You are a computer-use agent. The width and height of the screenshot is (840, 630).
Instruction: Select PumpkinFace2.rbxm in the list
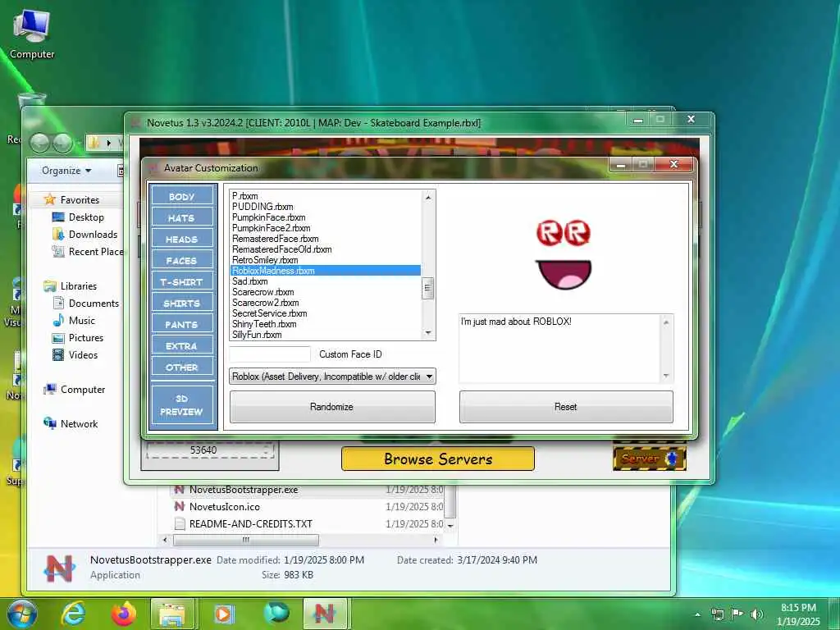pos(326,228)
